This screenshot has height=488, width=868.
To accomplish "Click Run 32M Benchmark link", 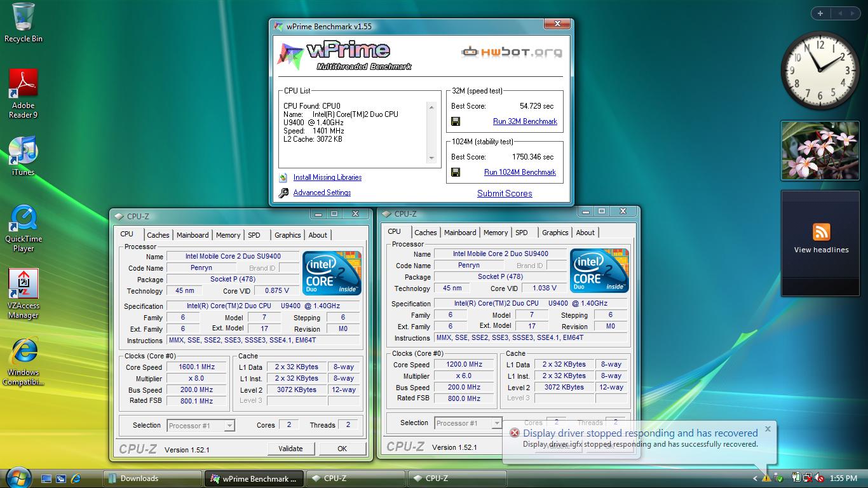I will click(525, 121).
